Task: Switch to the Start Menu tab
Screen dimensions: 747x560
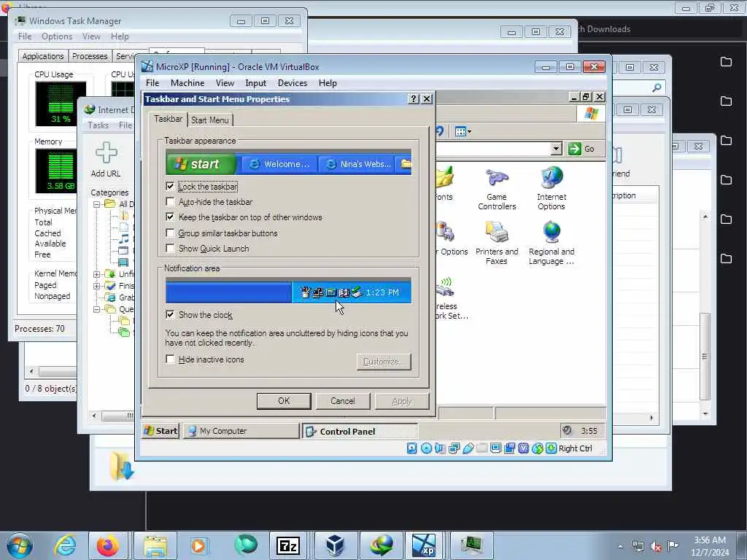Action: pos(209,120)
